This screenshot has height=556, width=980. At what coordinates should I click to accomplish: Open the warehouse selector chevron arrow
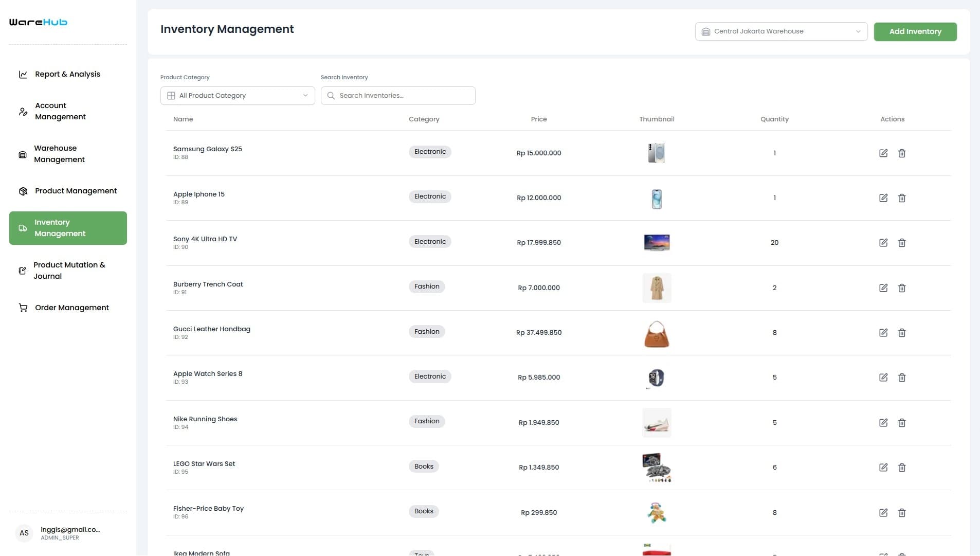tap(858, 31)
